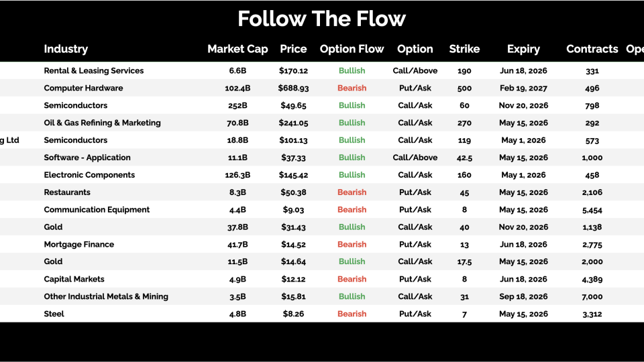This screenshot has height=362, width=644.
Task: Select the Rental & Leasing Services row
Action: 94,70
